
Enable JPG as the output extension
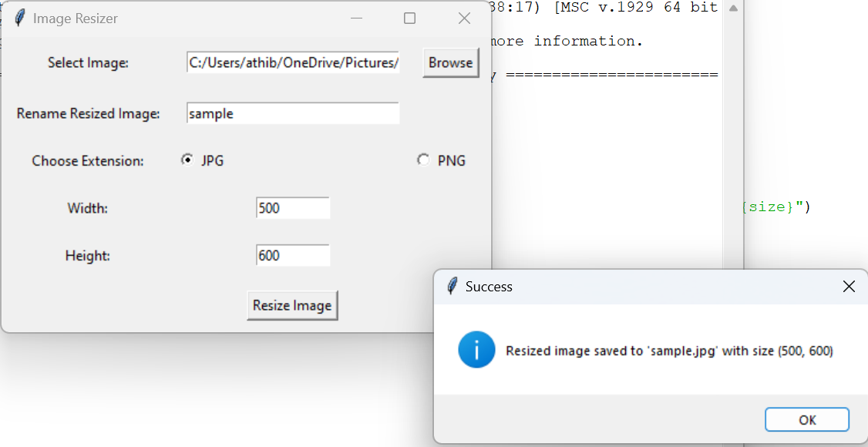point(186,160)
